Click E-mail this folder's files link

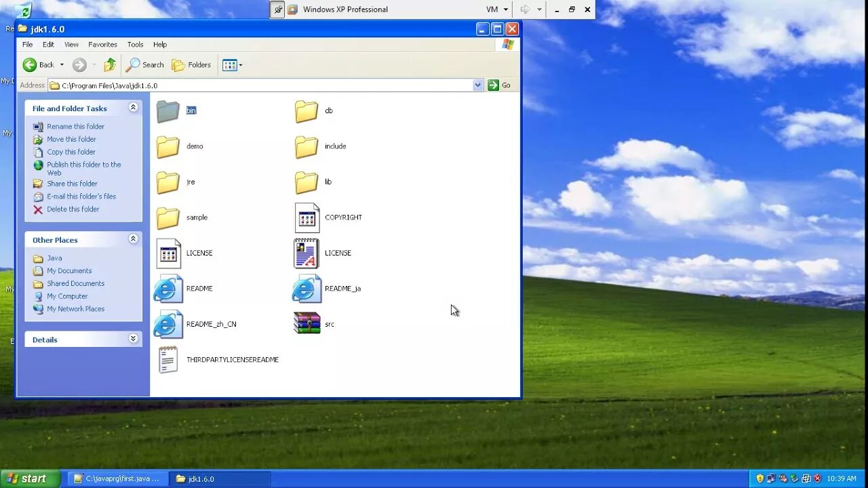(x=81, y=197)
